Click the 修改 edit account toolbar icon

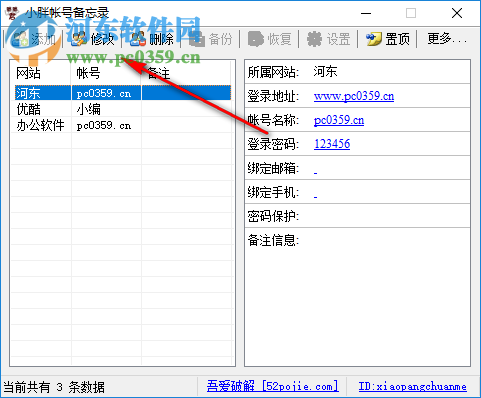79,39
